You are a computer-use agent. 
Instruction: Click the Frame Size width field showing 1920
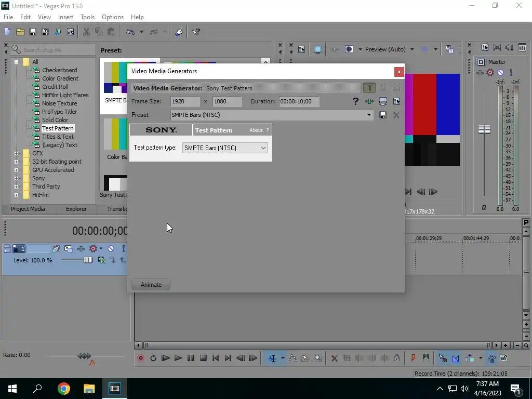click(x=185, y=101)
